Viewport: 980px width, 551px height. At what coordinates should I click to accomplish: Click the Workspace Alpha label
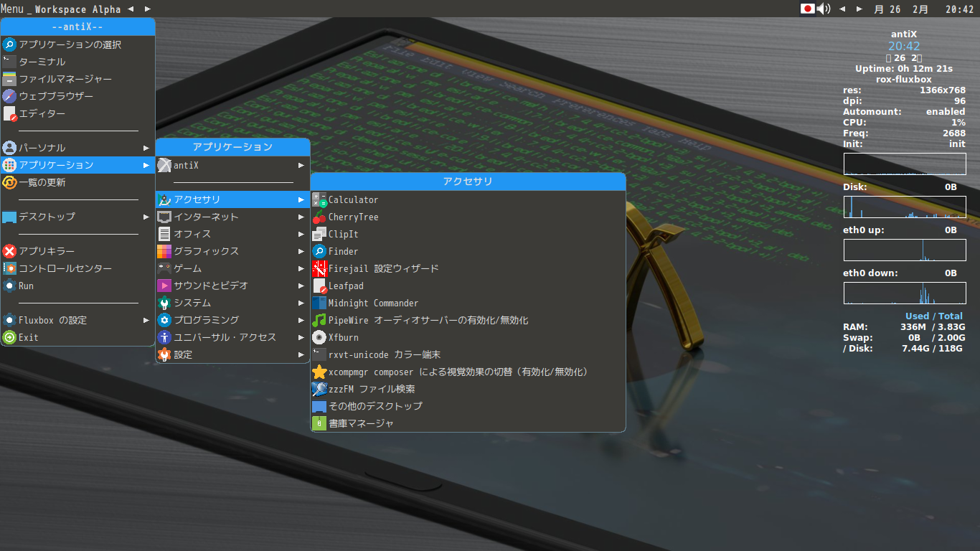(x=77, y=9)
